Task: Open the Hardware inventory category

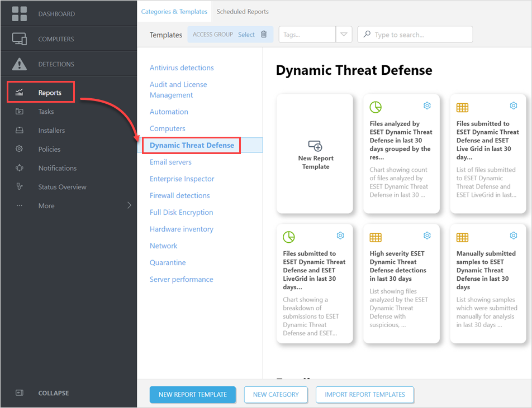Action: 181,229
